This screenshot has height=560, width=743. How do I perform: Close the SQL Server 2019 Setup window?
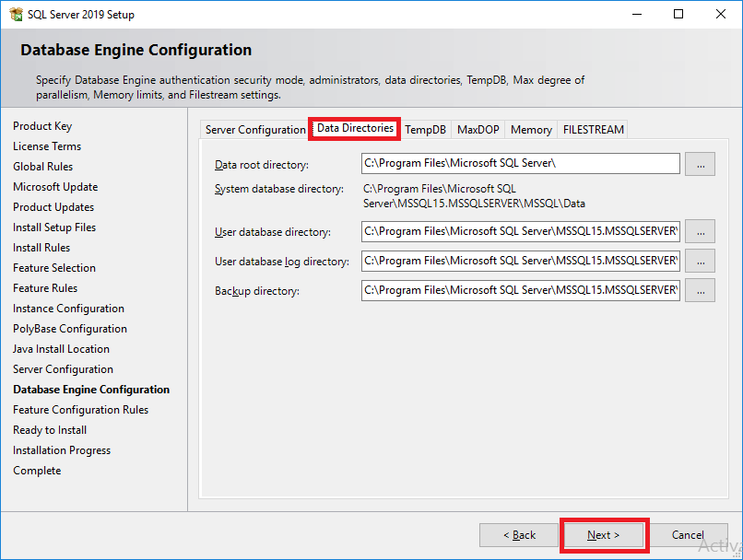click(721, 14)
